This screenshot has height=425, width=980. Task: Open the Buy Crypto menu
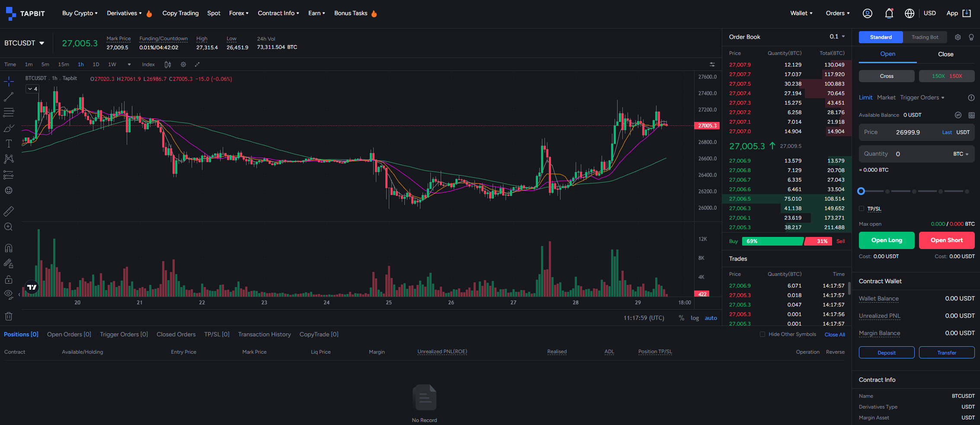80,13
